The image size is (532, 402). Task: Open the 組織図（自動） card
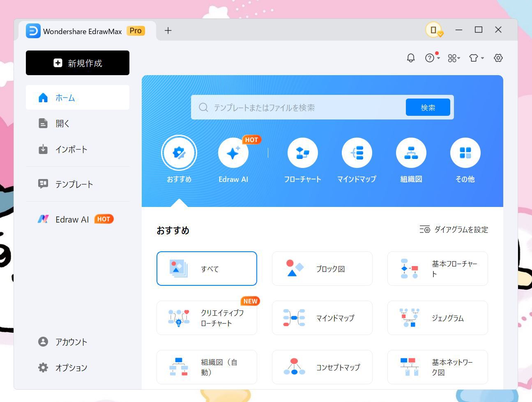click(207, 367)
